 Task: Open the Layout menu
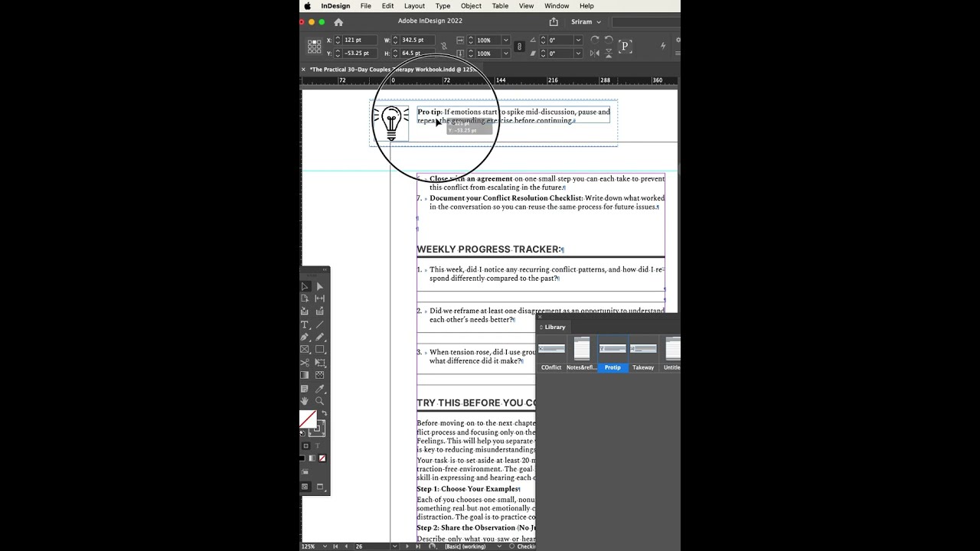pos(414,6)
